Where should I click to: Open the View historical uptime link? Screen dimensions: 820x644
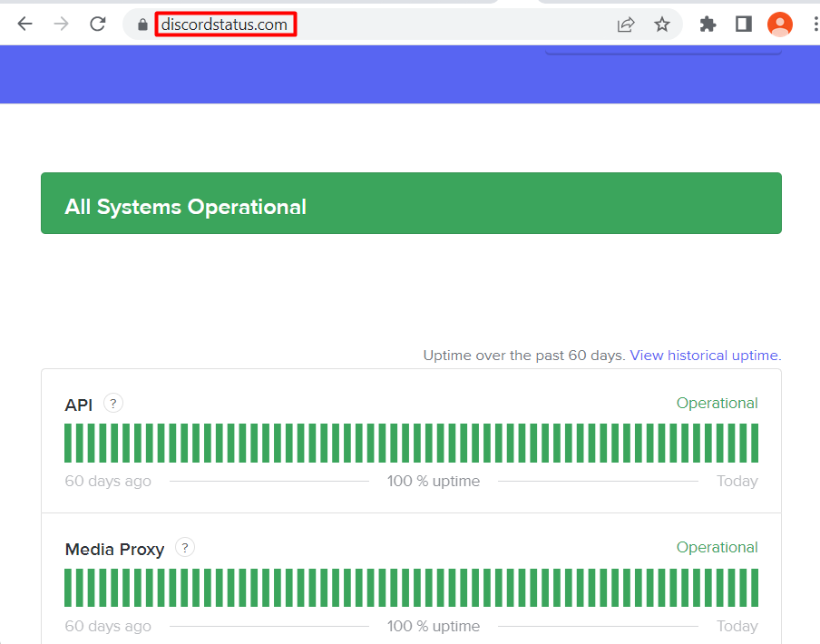[x=706, y=356]
